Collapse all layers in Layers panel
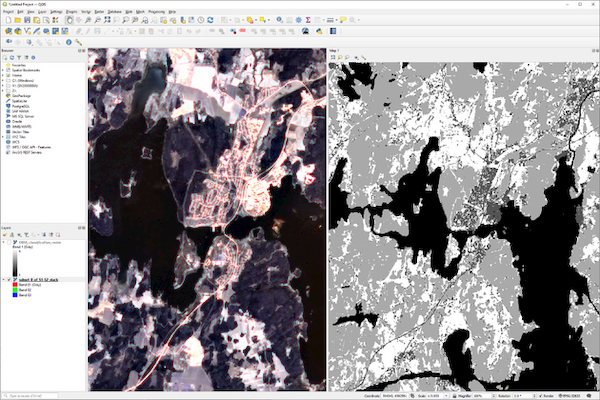600x400 pixels. point(51,235)
